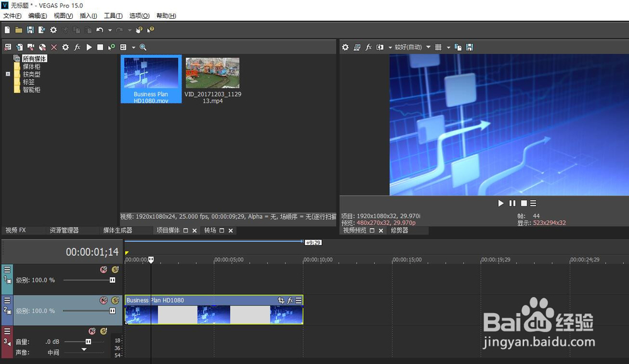This screenshot has height=364, width=629.
Task: Toggle the Split Screen View icon
Action: click(380, 47)
